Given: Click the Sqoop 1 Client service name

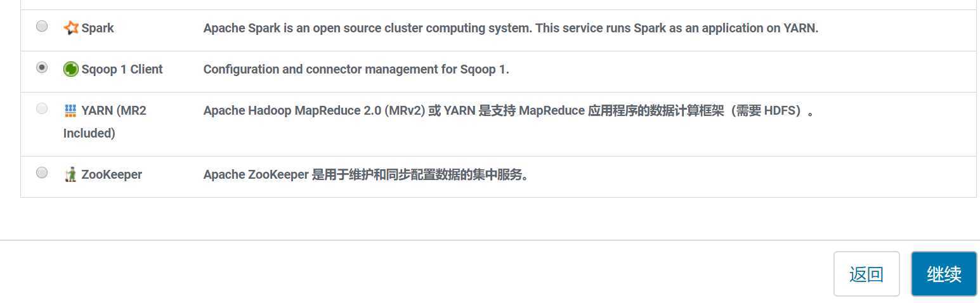Looking at the screenshot, I should tap(122, 70).
